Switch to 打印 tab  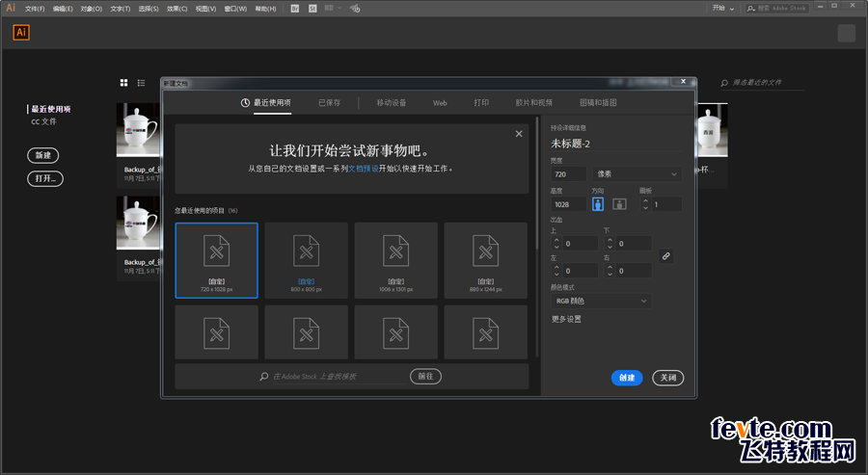481,103
